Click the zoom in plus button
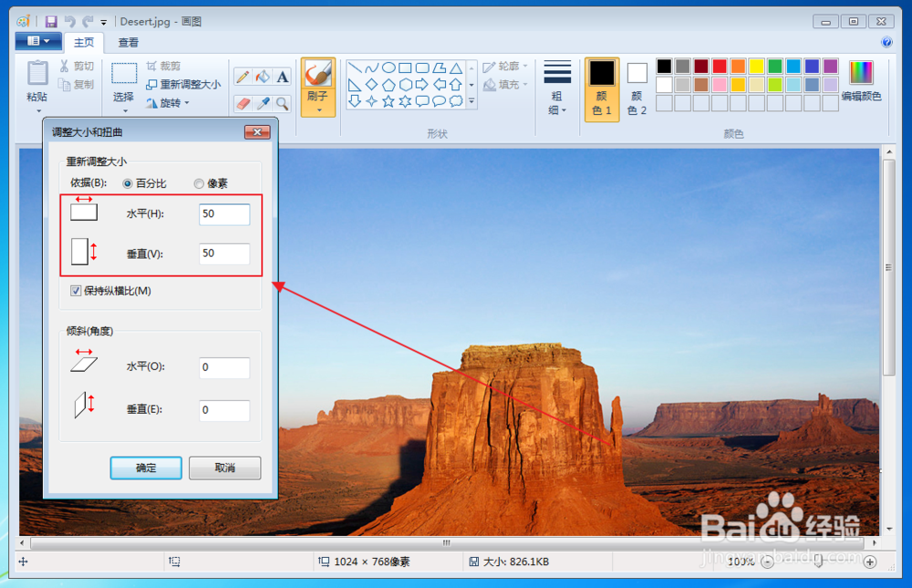This screenshot has width=912, height=588. click(x=870, y=562)
